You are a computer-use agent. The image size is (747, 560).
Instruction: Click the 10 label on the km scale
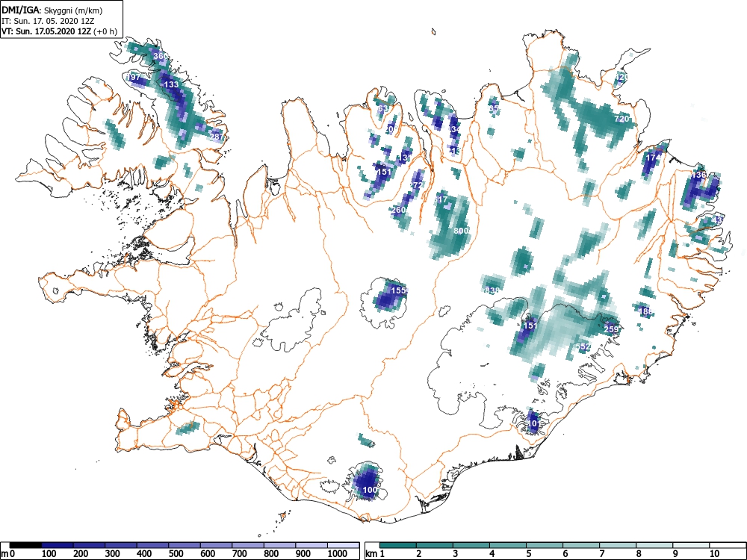click(x=713, y=553)
